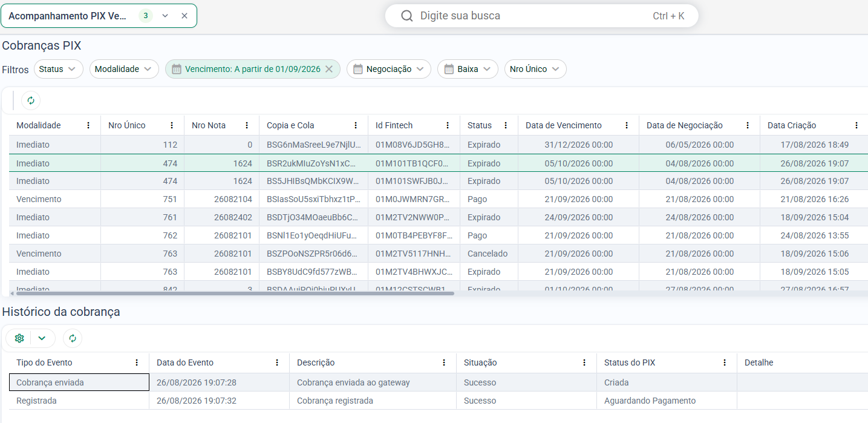Open column menu for Data do Evento

pos(277,362)
